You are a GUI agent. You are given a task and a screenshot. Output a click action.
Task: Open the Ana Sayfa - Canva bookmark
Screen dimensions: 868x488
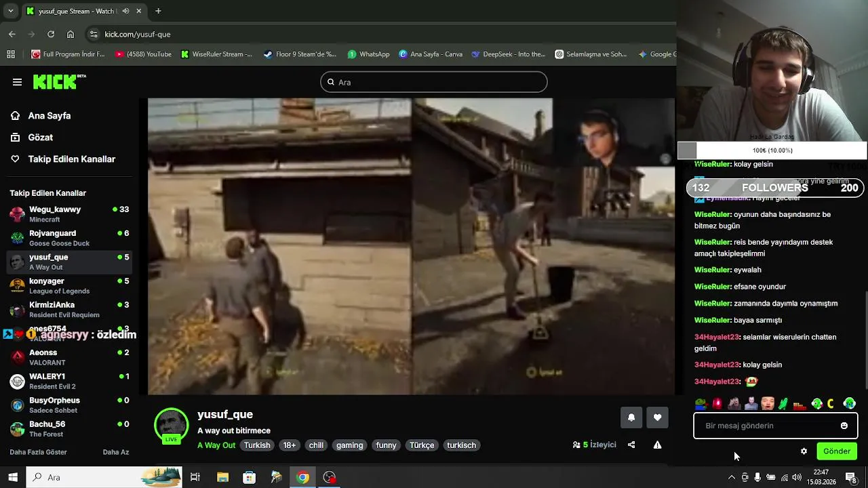coord(431,54)
